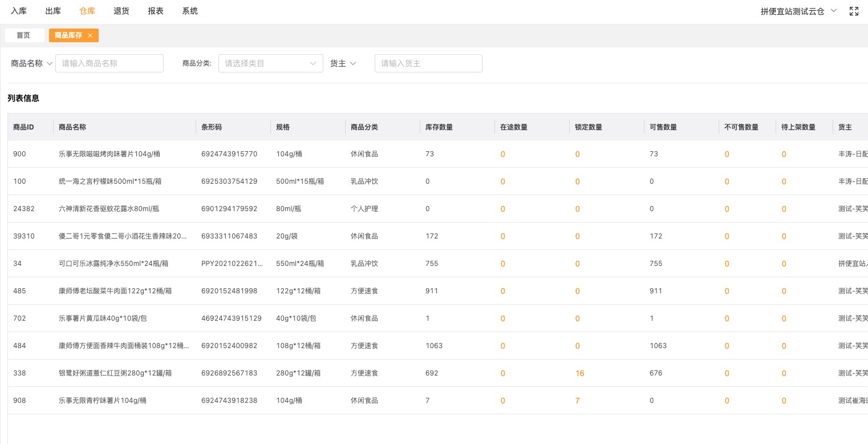
Task: Switch to the 首页 tab
Action: coord(25,35)
